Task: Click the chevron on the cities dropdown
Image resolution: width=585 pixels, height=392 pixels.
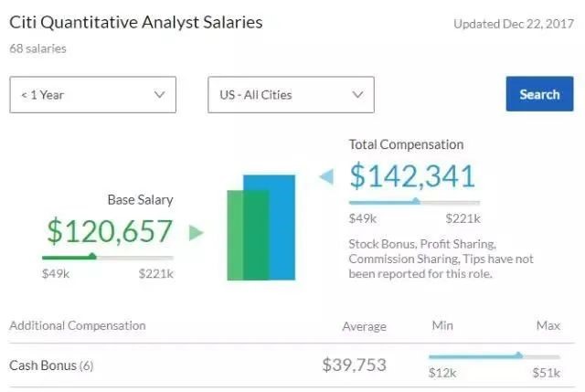Action: point(357,94)
